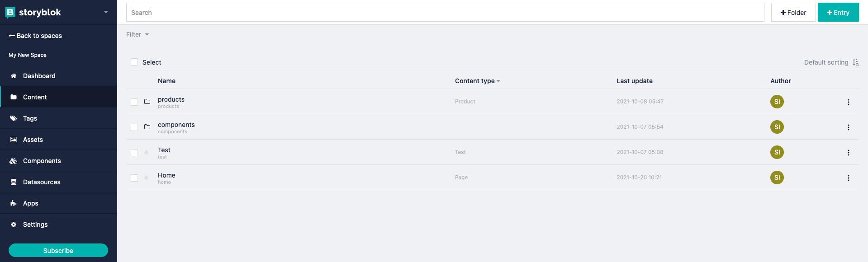The height and width of the screenshot is (262, 868).
Task: Click the sort order icon near Default sorting
Action: point(855,62)
